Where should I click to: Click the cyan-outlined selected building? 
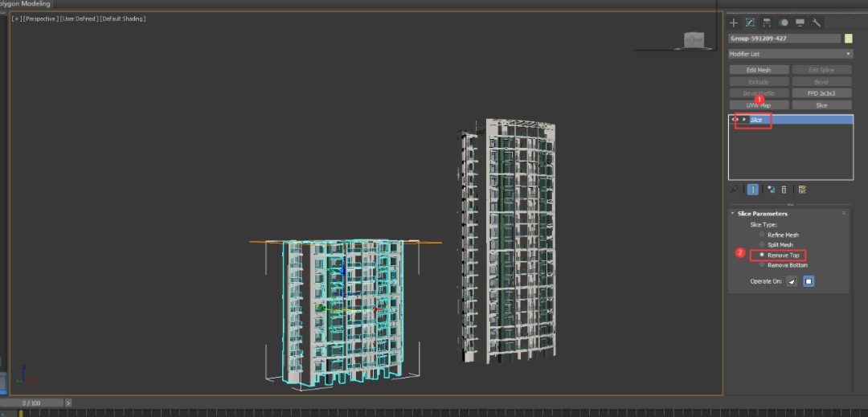(343, 315)
